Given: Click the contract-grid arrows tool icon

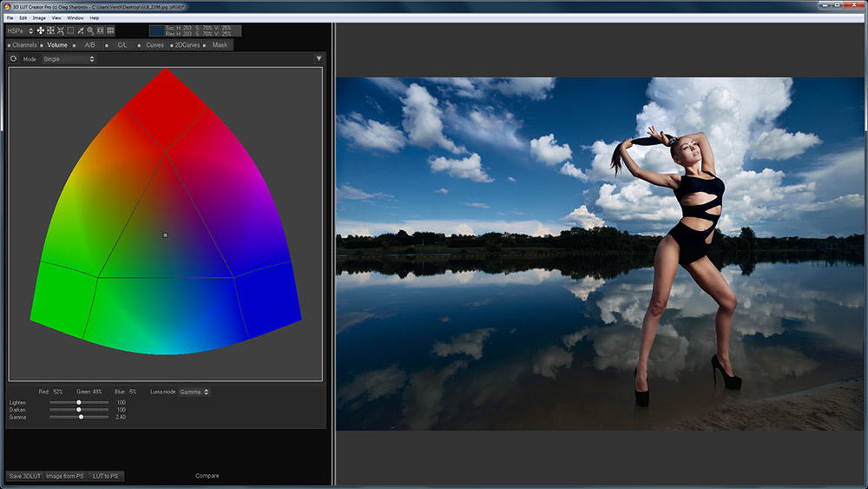Looking at the screenshot, I should coord(60,30).
